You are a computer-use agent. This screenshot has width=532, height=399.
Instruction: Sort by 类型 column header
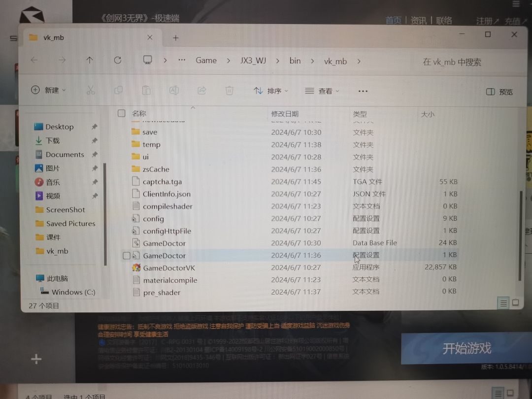click(360, 114)
